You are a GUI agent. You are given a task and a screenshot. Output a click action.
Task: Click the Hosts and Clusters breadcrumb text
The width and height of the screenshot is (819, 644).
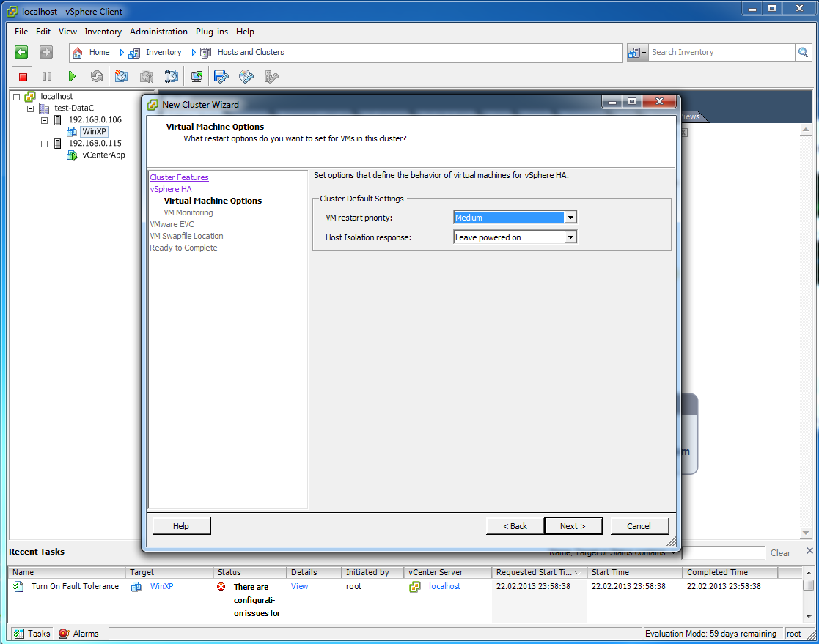[251, 52]
